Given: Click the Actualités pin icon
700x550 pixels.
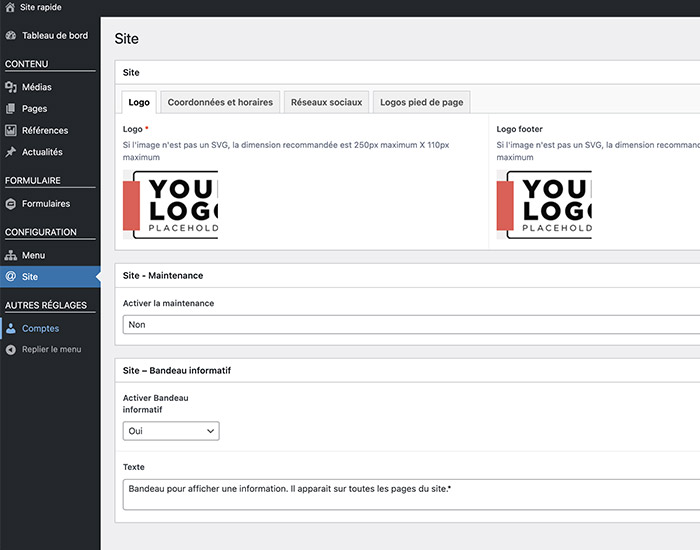Looking at the screenshot, I should [x=11, y=152].
